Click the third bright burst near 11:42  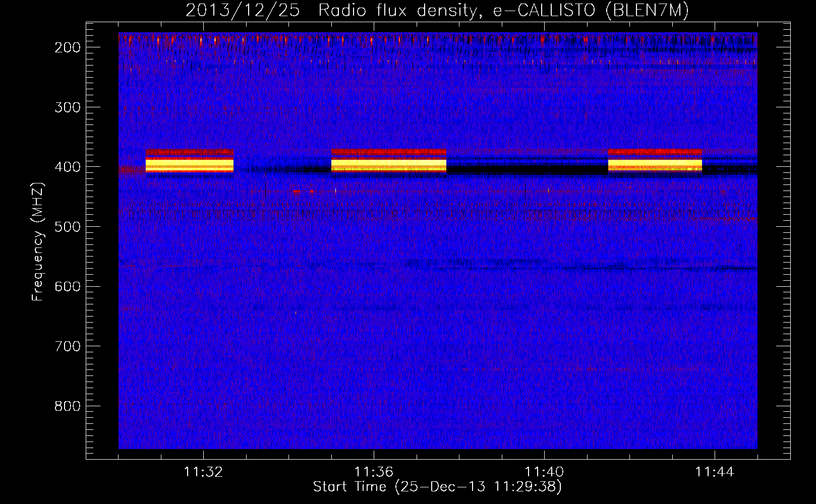point(655,160)
